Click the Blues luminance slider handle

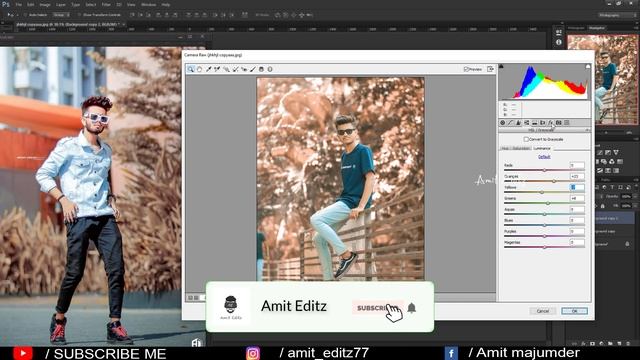[544, 225]
